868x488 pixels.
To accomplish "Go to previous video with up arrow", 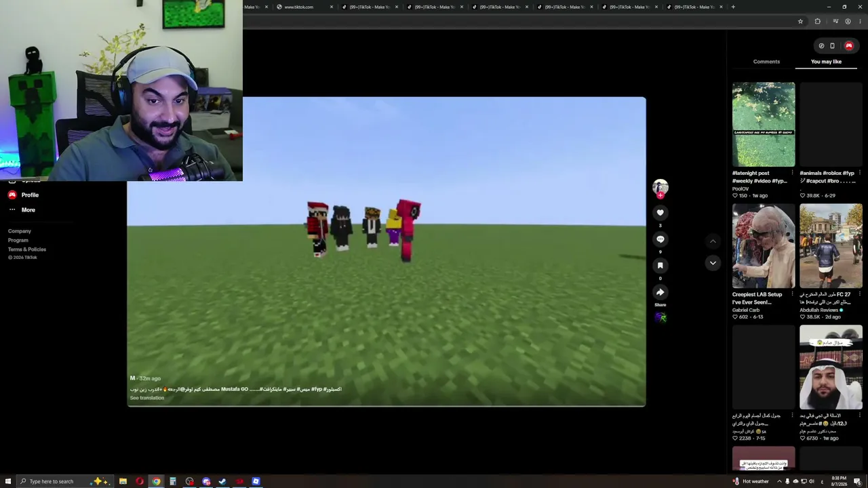I will tap(713, 241).
